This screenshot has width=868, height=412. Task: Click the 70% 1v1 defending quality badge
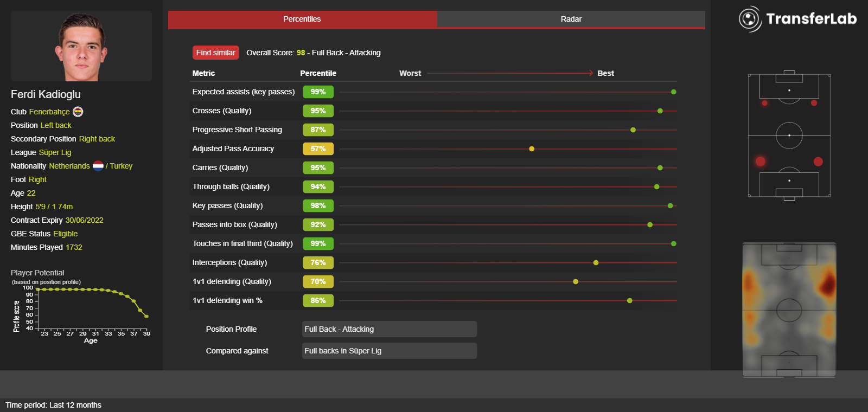tap(318, 281)
